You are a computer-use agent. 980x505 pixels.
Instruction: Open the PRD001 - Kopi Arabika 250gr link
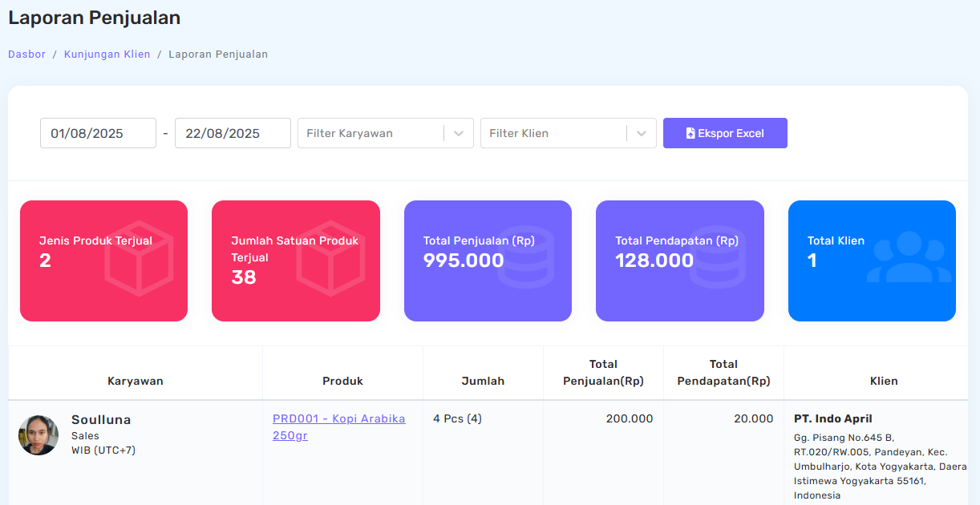click(x=338, y=426)
